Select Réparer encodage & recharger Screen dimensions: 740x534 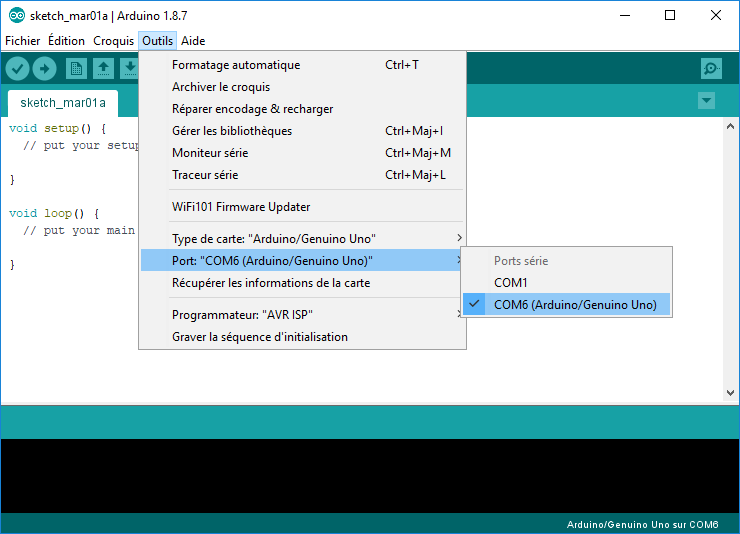coord(303,109)
